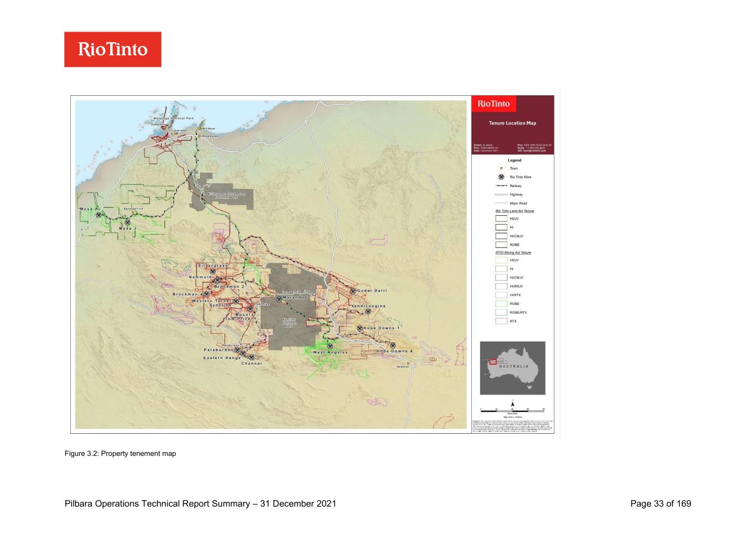Screen dimensions: 756x534
Task: Click the Tenure Location Map title
Action: (512, 123)
